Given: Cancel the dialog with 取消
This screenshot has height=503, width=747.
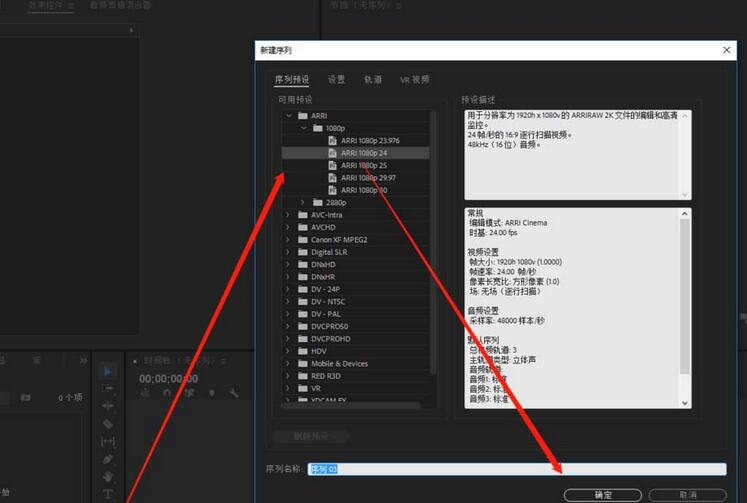Looking at the screenshot, I should coord(687,495).
